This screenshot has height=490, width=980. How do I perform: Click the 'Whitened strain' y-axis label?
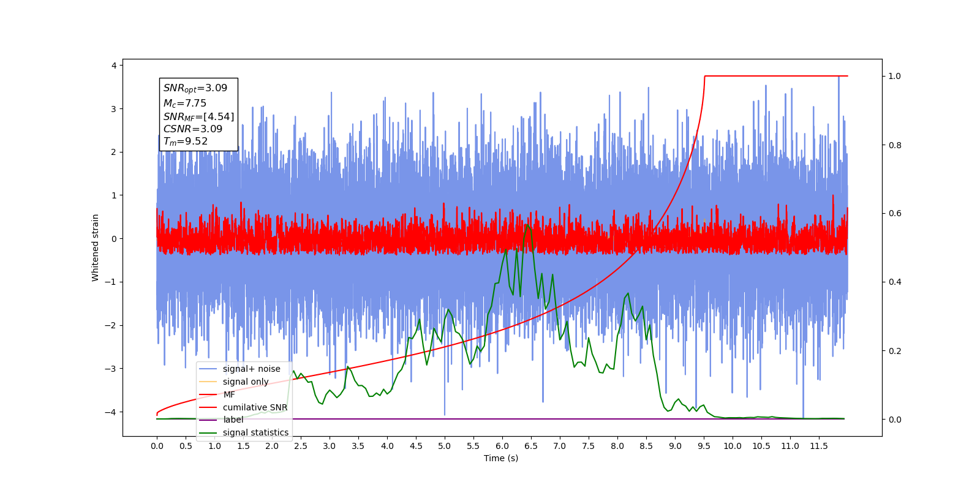[x=96, y=247]
